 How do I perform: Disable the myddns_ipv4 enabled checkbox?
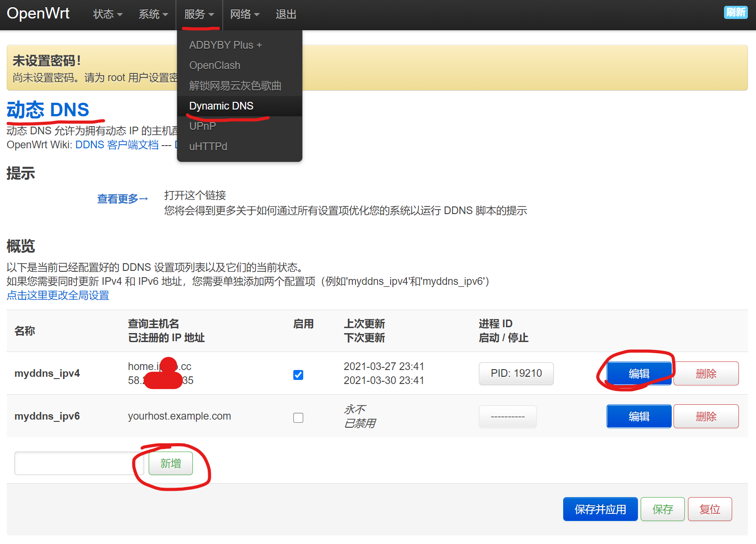coord(298,375)
